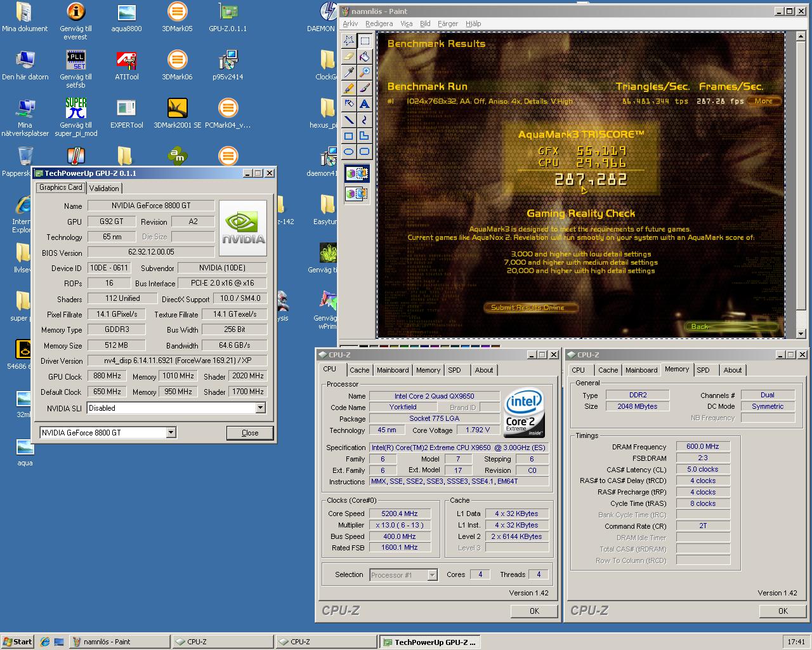Select the Pencil tool in Paint
Screen dimensions: 812x650
[349, 88]
